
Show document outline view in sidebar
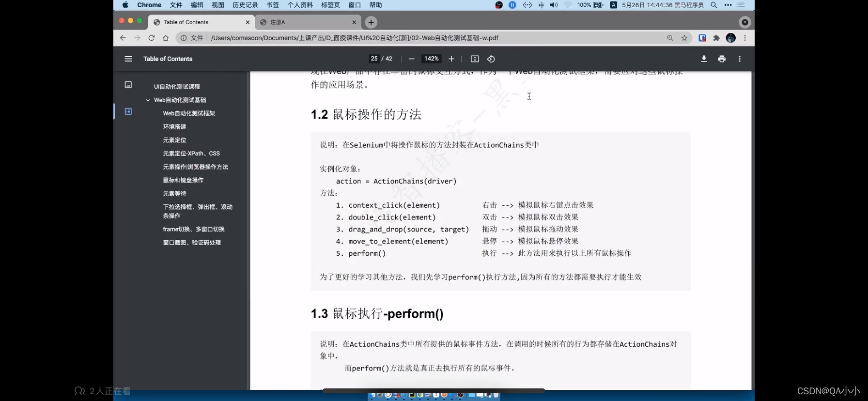128,111
